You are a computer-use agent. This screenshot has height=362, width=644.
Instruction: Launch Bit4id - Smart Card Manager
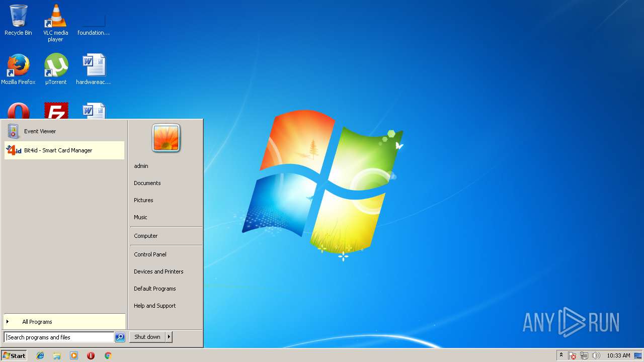[64, 150]
